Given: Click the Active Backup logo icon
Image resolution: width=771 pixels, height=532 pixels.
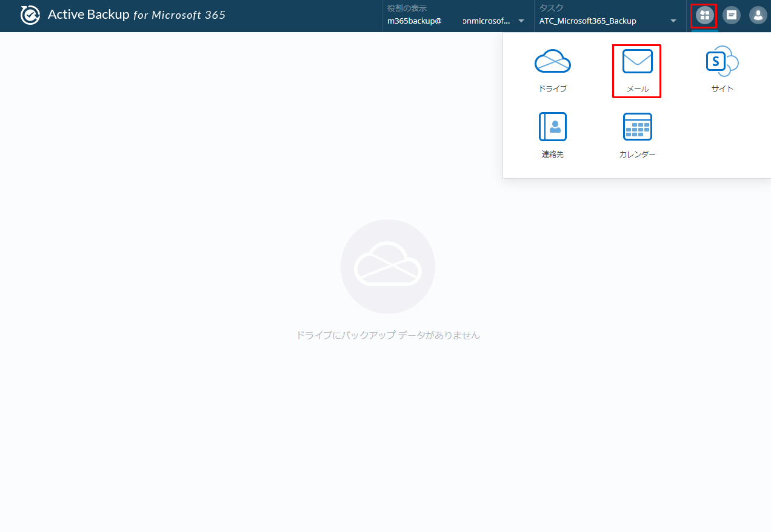Looking at the screenshot, I should point(30,15).
